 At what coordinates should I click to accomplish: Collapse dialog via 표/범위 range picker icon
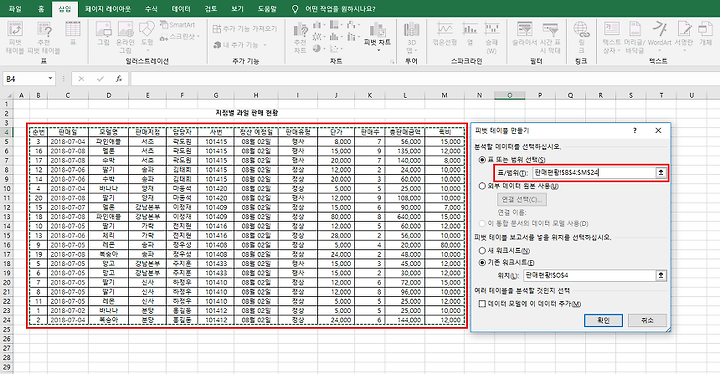661,173
